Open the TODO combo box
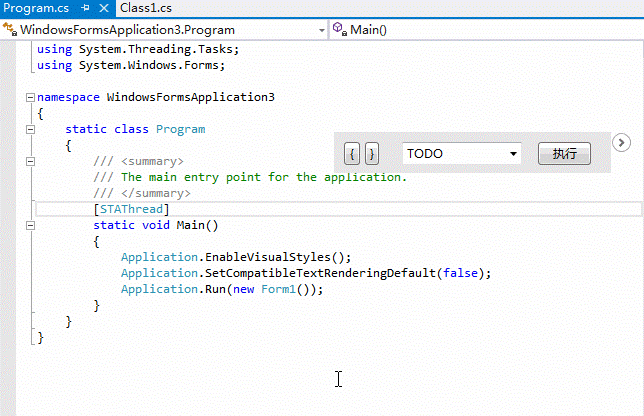 pos(462,154)
